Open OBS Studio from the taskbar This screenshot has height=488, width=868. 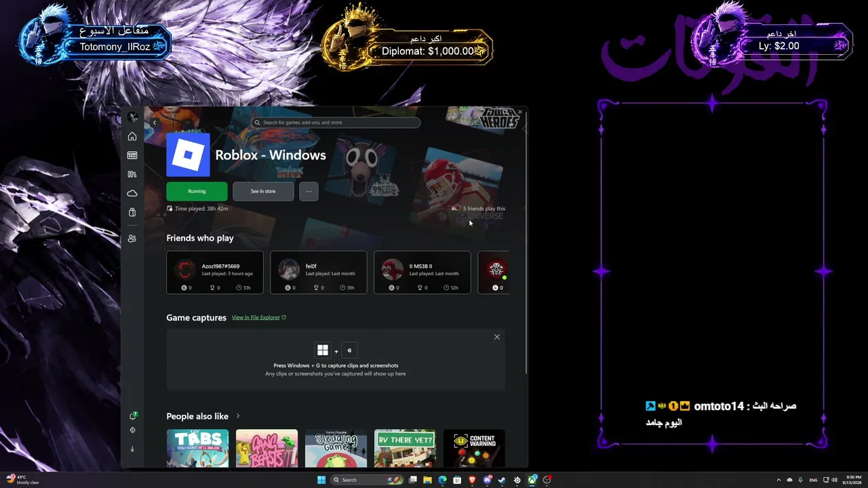[547, 480]
